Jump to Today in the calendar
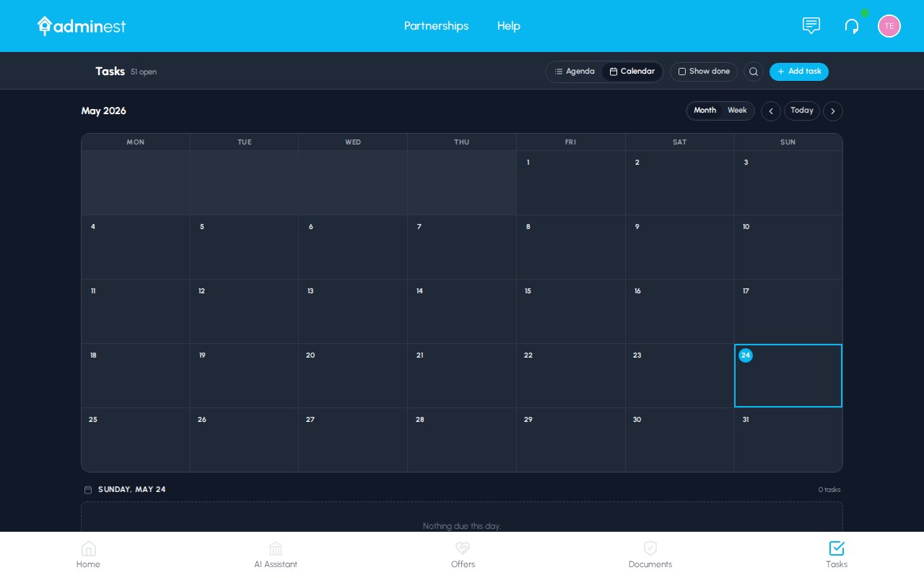Image resolution: width=924 pixels, height=578 pixels. (x=802, y=111)
